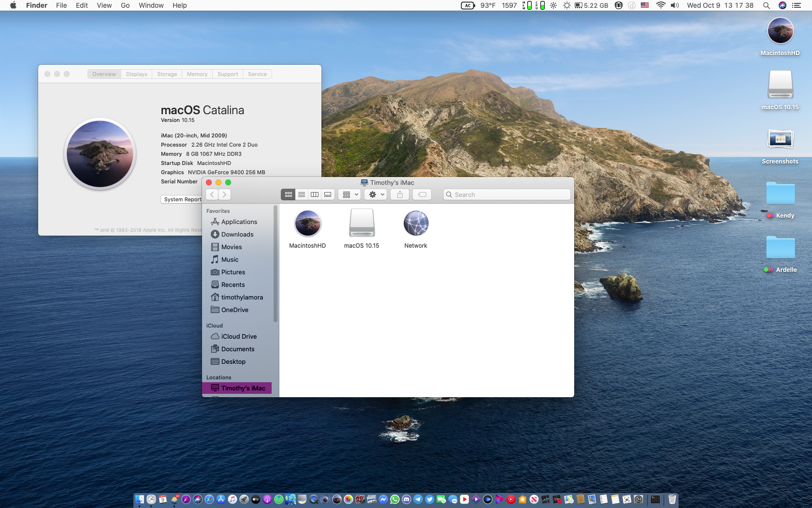
Task: Open timothylamora home folder in sidebar
Action: click(x=237, y=297)
